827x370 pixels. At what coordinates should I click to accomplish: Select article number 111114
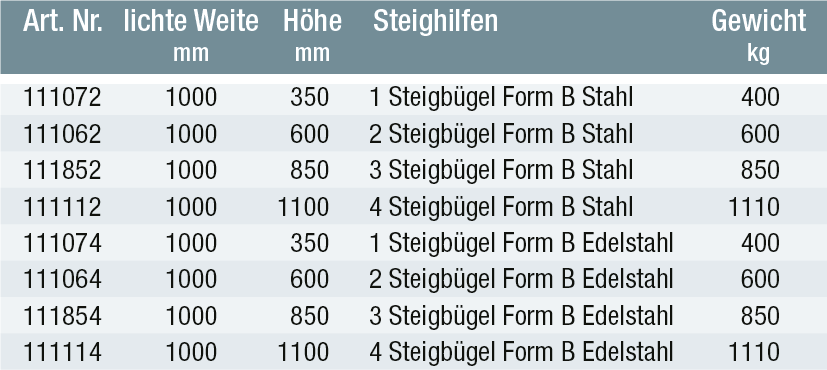62,352
